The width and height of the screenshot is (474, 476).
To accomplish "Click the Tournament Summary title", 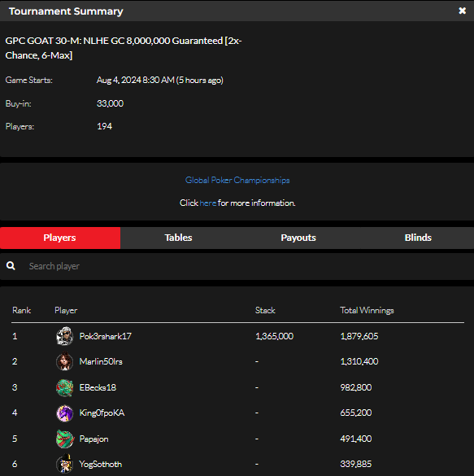I will [66, 11].
